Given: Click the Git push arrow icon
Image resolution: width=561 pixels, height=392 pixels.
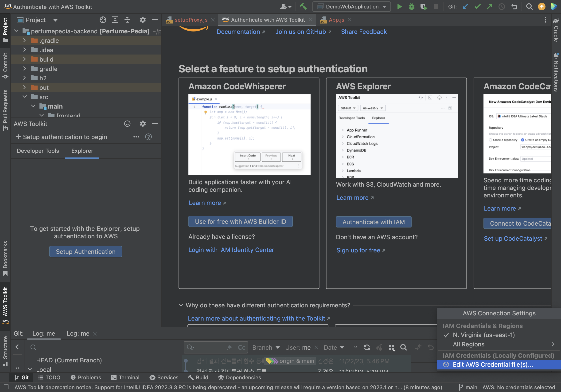Looking at the screenshot, I should point(489,7).
